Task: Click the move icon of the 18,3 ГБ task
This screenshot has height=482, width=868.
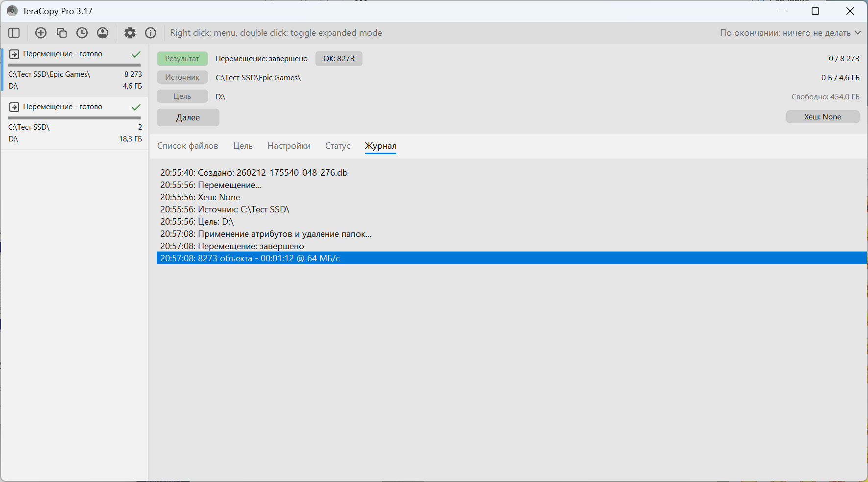Action: coord(14,107)
